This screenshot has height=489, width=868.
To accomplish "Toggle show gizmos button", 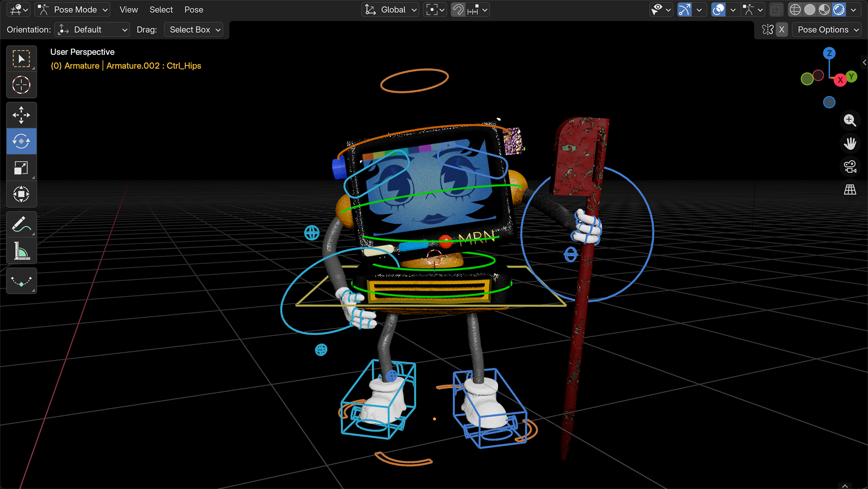I will point(684,9).
